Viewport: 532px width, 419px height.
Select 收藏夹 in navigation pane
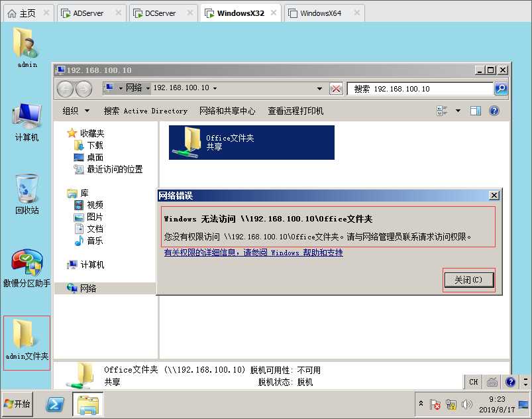[86, 133]
